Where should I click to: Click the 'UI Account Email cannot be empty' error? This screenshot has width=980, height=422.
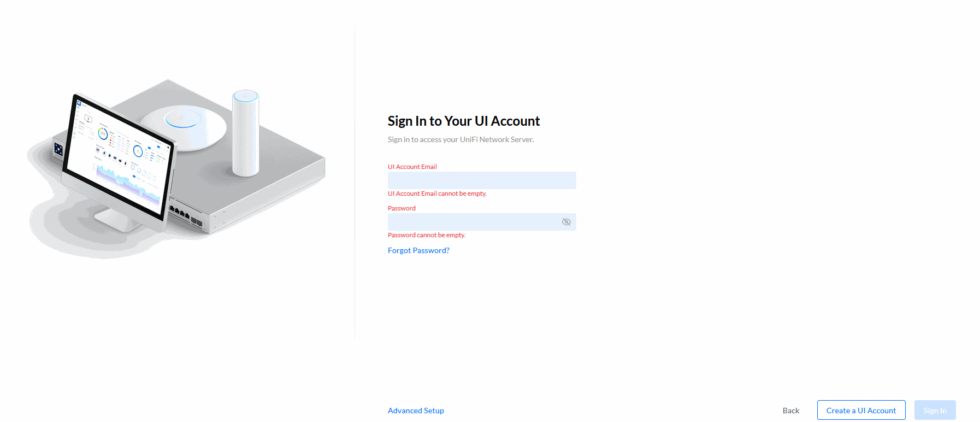coord(437,194)
